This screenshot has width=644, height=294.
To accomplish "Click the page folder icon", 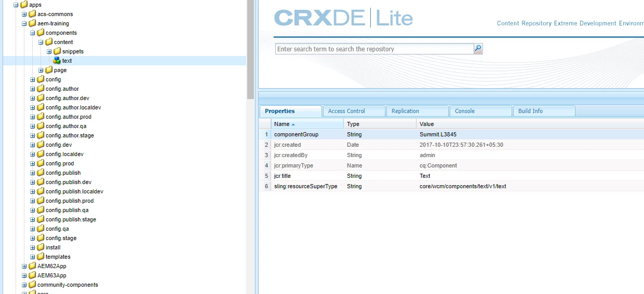I will 49,70.
